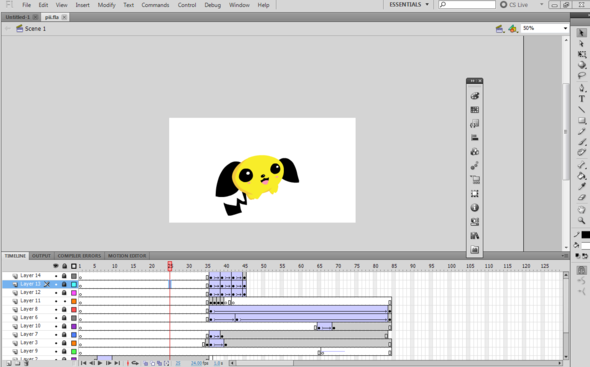The width and height of the screenshot is (590, 367).
Task: Select the Zoom magnifier tool
Action: point(581,221)
